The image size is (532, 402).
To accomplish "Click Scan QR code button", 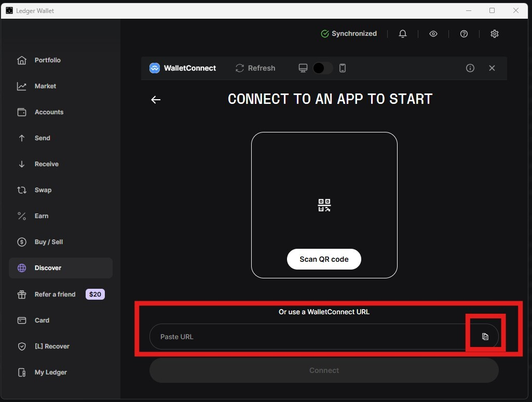I will [324, 259].
